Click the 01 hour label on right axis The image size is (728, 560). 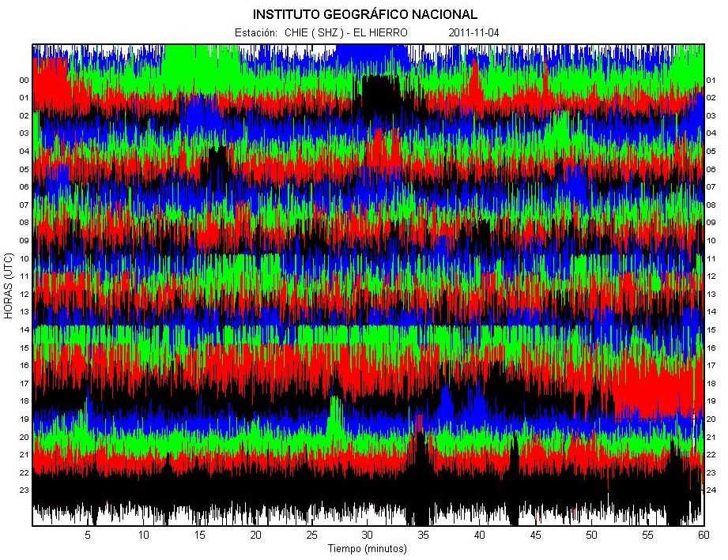click(711, 81)
